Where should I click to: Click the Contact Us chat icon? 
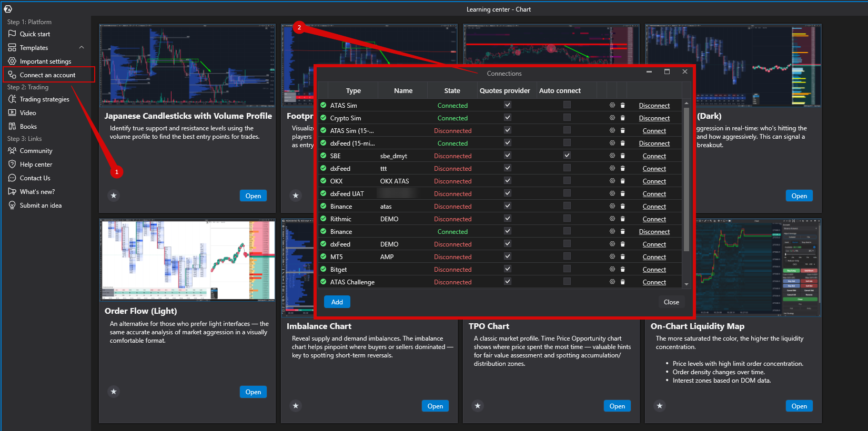[12, 178]
